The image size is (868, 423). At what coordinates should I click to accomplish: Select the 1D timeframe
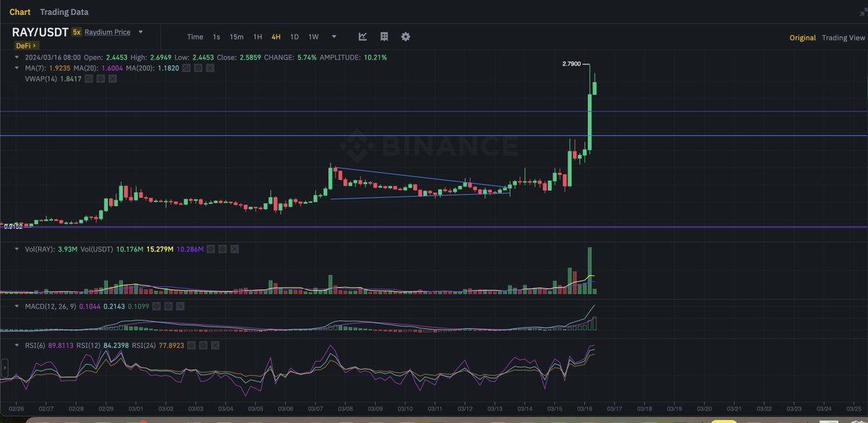[294, 37]
